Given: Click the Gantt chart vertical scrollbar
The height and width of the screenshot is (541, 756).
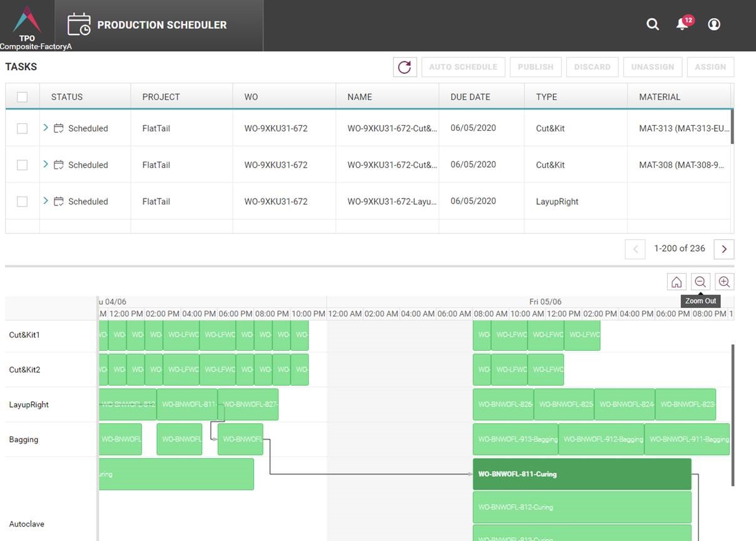Looking at the screenshot, I should [732, 415].
